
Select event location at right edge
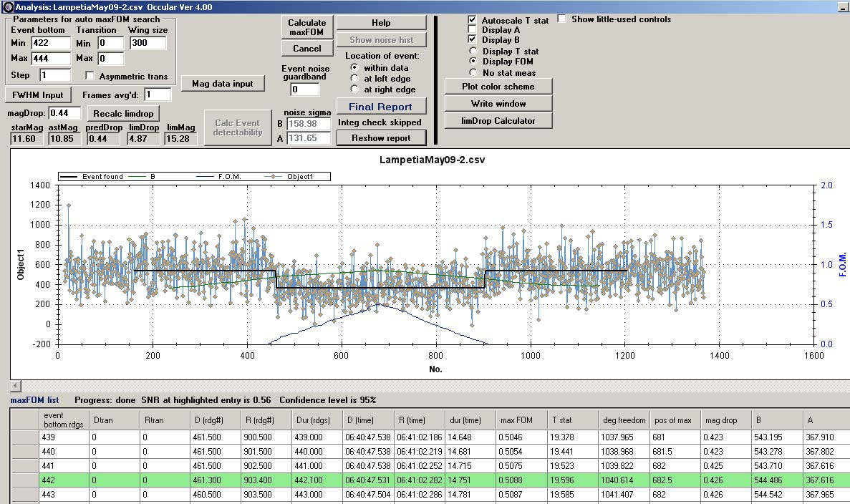tap(354, 89)
